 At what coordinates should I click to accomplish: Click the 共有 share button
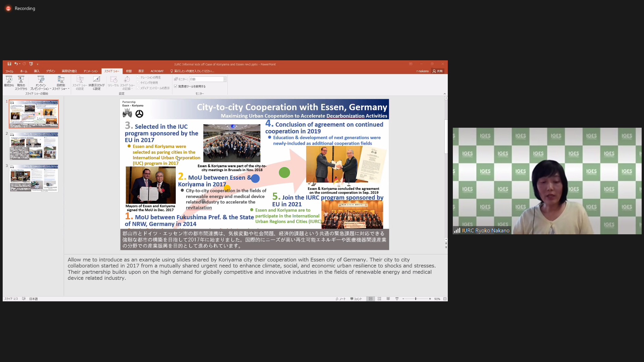tap(438, 71)
